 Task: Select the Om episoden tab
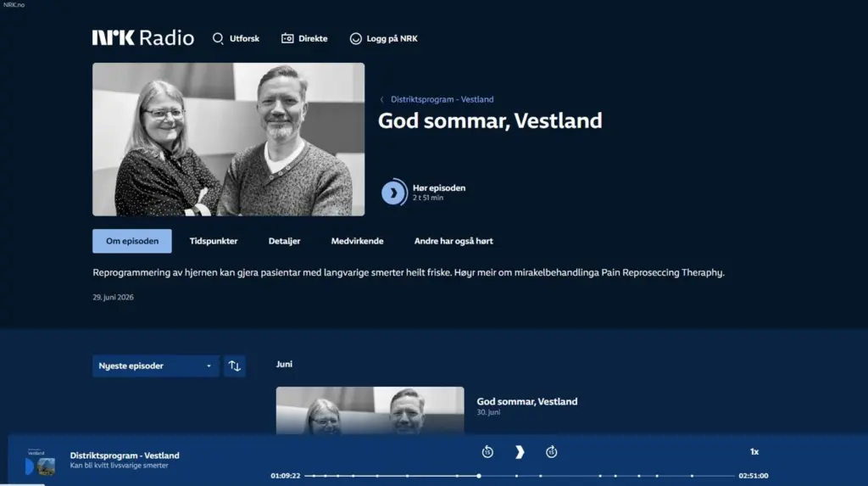(x=131, y=241)
